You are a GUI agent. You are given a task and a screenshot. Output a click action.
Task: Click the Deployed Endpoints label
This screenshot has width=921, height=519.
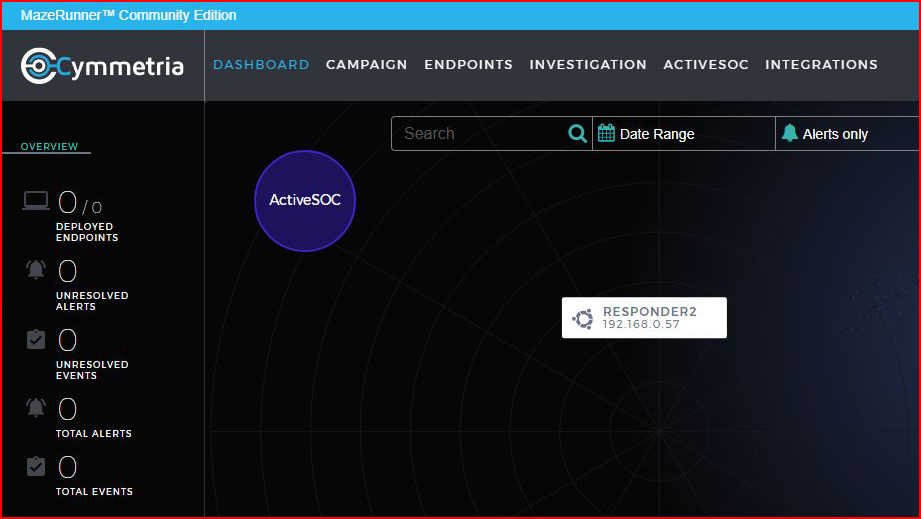(87, 232)
